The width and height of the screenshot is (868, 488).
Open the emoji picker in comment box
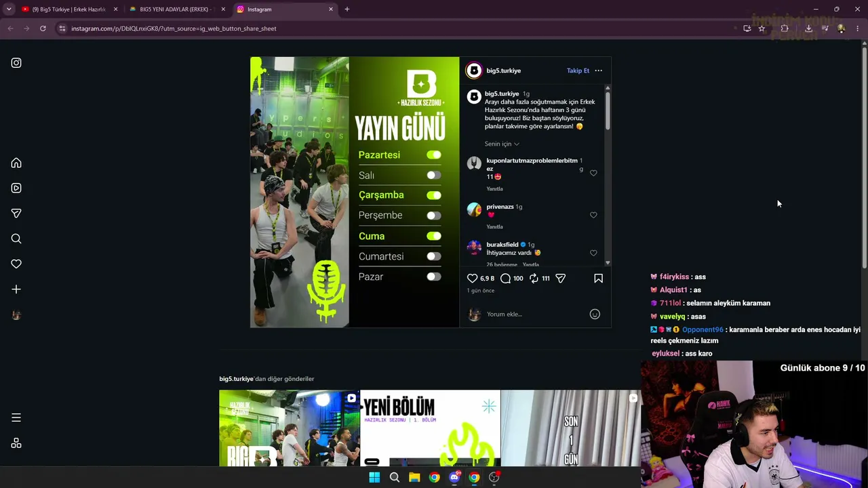[595, 314]
